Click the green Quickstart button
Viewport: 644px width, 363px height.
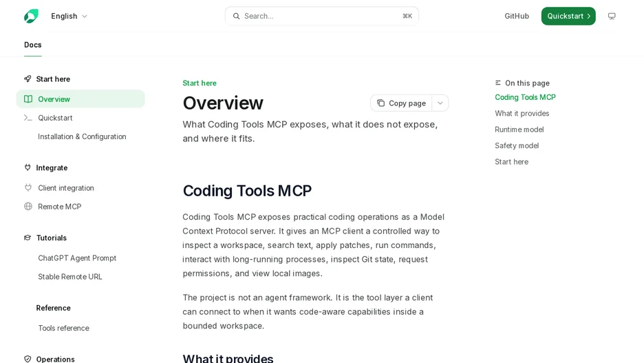pyautogui.click(x=568, y=16)
